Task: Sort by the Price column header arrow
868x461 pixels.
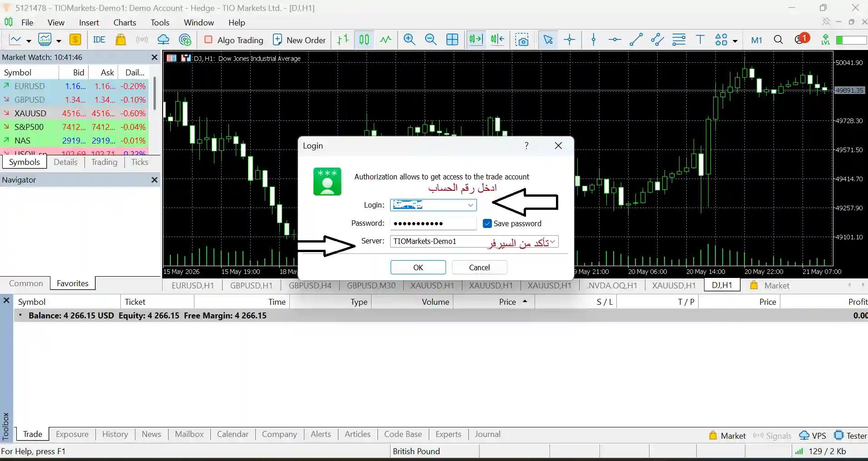Action: (x=525, y=302)
